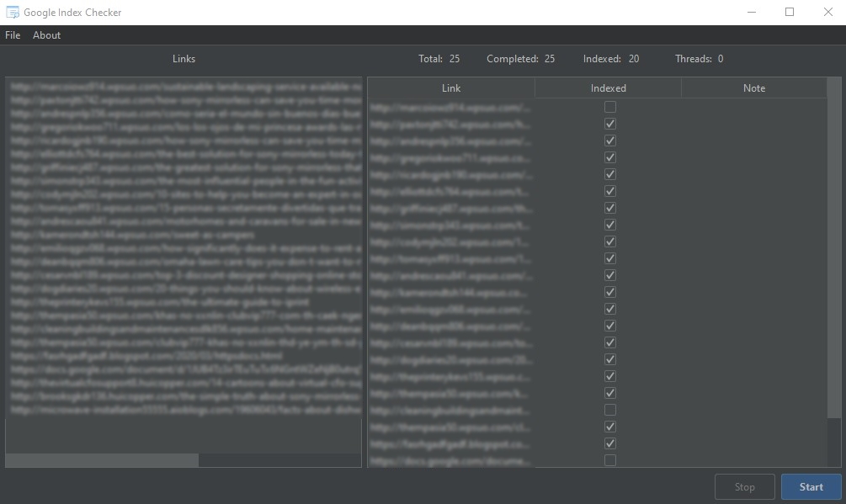
Task: Click the Start button
Action: click(x=811, y=486)
